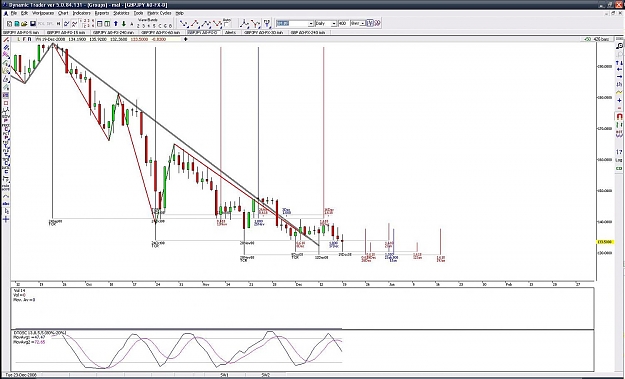Click the red pencil icon on info bar
Image resolution: width=625 pixels, height=379 pixels.
point(6,39)
